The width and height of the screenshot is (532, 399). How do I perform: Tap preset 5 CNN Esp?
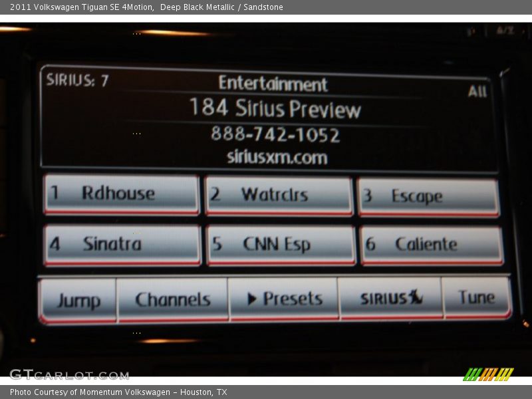pyautogui.click(x=281, y=245)
